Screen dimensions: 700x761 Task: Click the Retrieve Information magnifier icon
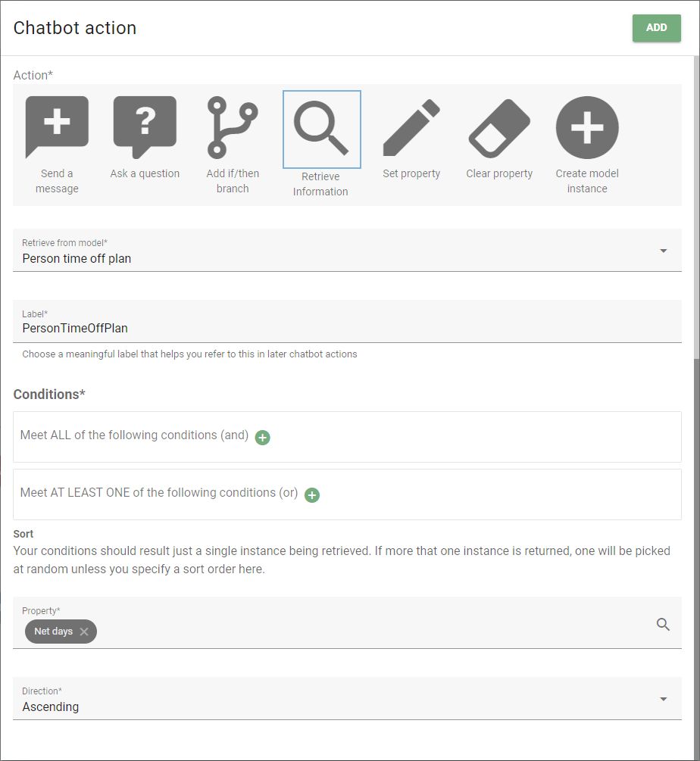pos(321,129)
